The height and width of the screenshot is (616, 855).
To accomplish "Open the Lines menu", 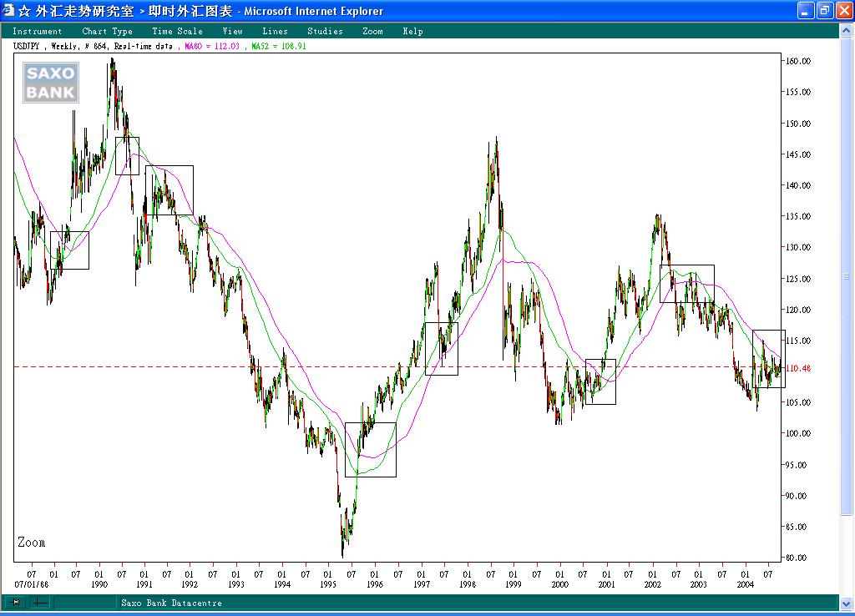I will [275, 31].
